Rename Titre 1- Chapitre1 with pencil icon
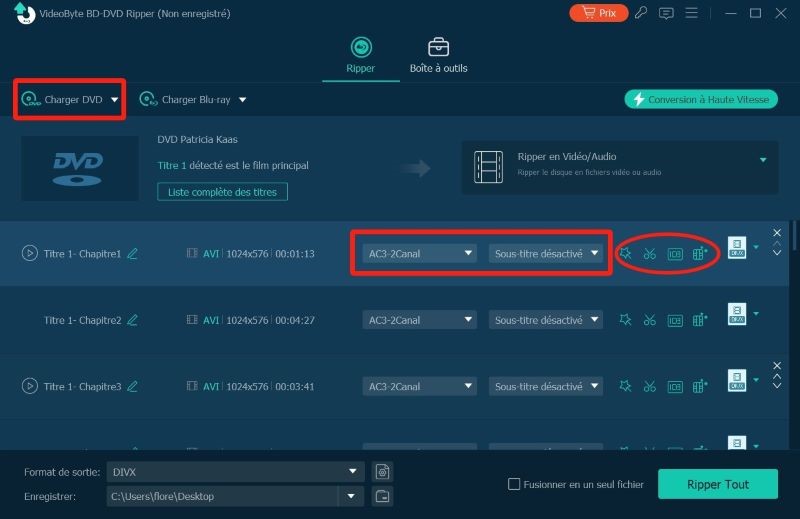The image size is (800, 519). (x=132, y=253)
